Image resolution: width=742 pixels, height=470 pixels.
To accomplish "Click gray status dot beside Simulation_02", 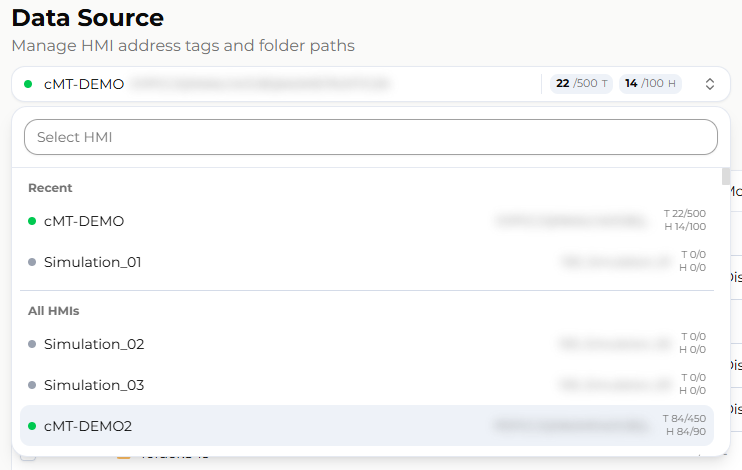I will coord(32,344).
